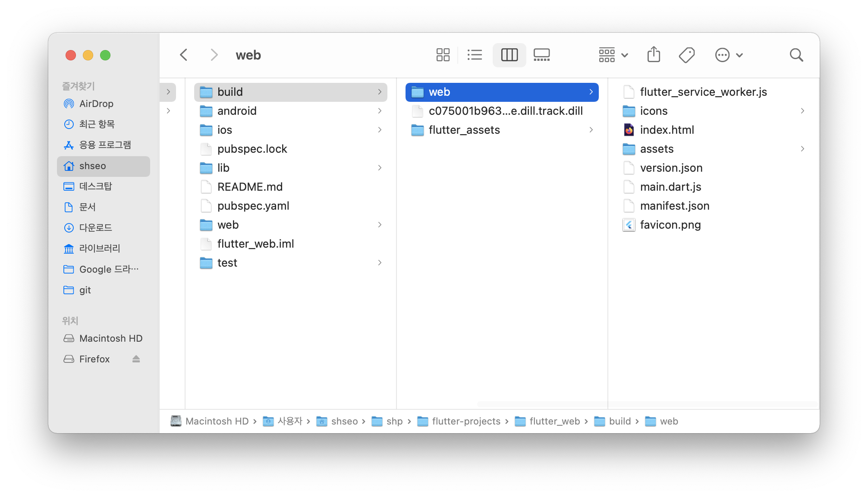868x497 pixels.
Task: Click the horizontal scrollbar at bottom
Action: [647, 404]
